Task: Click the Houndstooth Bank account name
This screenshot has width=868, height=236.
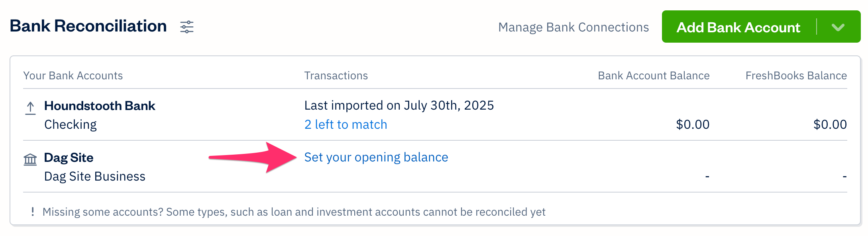Action: point(99,106)
